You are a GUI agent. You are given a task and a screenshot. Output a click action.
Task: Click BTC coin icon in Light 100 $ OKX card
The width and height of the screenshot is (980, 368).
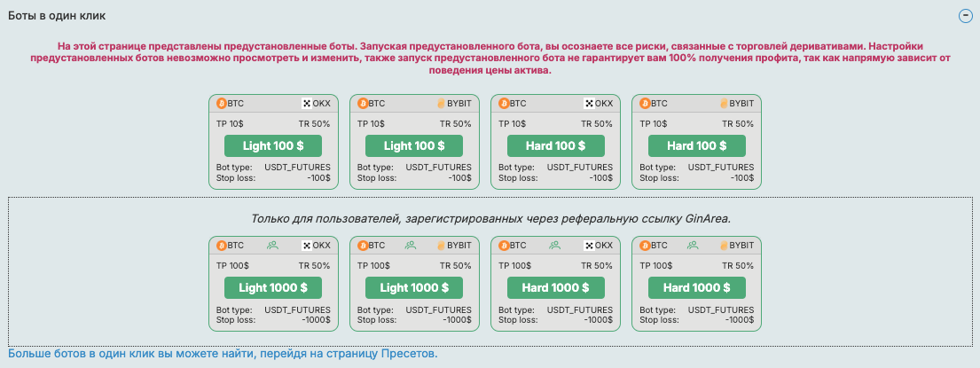tap(222, 103)
